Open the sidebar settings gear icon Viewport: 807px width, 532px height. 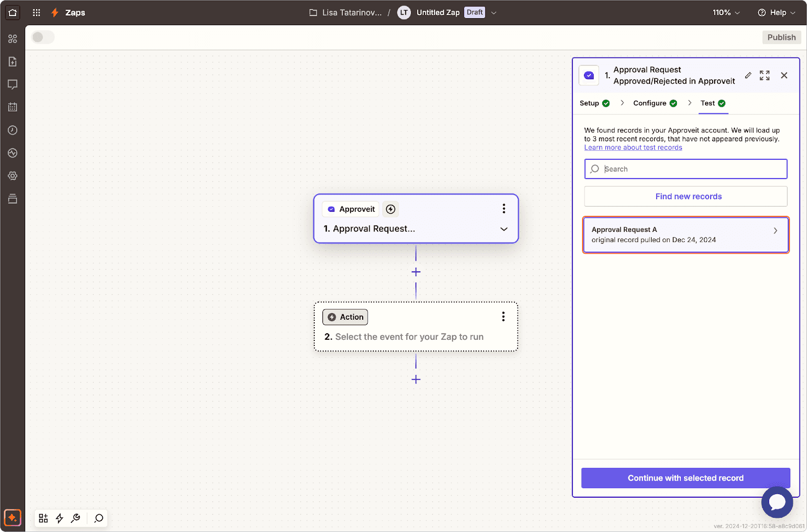[13, 176]
